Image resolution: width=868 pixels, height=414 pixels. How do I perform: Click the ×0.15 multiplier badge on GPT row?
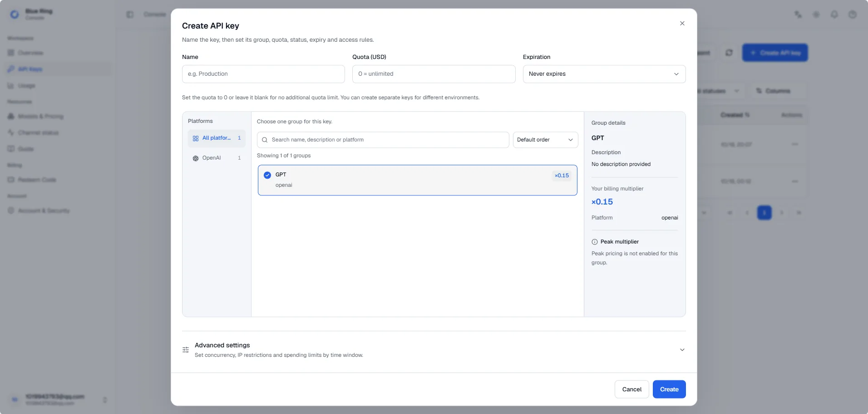click(x=562, y=175)
